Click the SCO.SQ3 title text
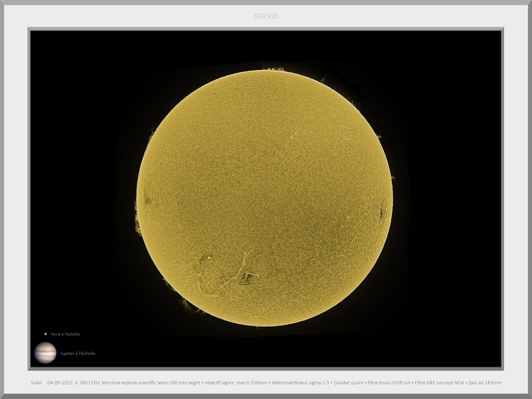The width and height of the screenshot is (532, 399). click(x=266, y=16)
